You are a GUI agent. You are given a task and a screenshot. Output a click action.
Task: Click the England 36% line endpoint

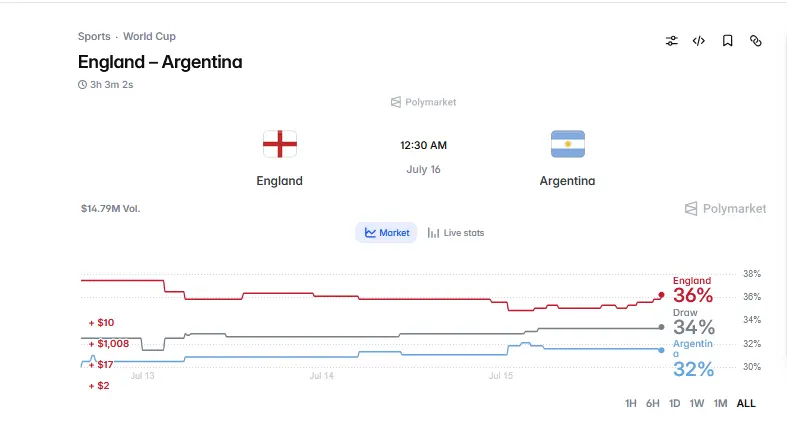[x=662, y=295]
